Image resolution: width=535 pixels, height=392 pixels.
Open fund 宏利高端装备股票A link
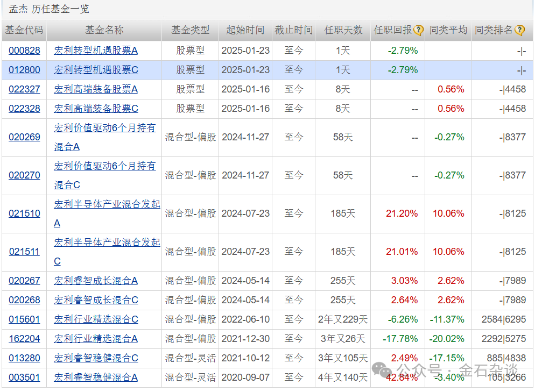click(96, 90)
